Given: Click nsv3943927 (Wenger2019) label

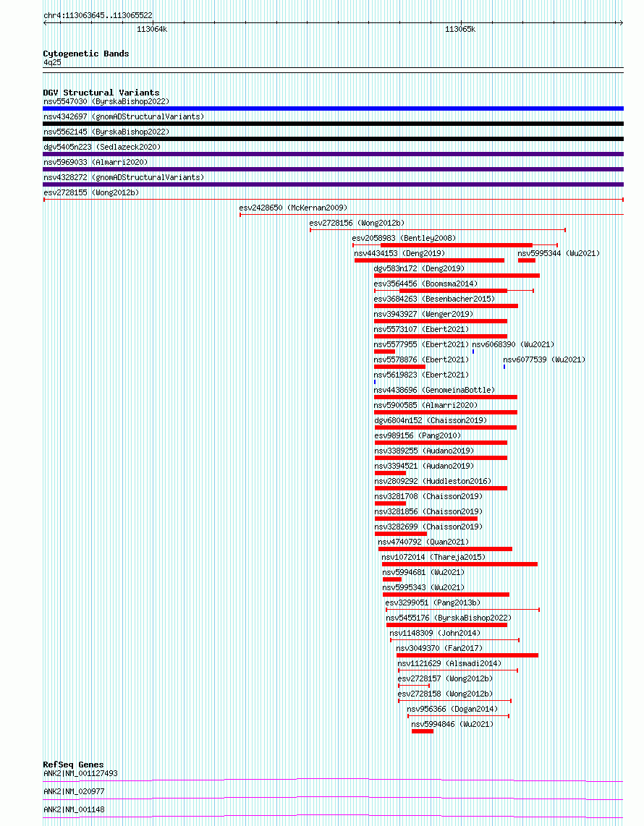Looking at the screenshot, I should [424, 315].
